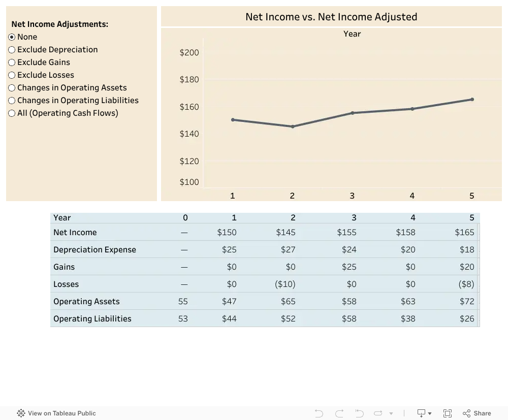Click the redo arrow icon

coord(339,413)
